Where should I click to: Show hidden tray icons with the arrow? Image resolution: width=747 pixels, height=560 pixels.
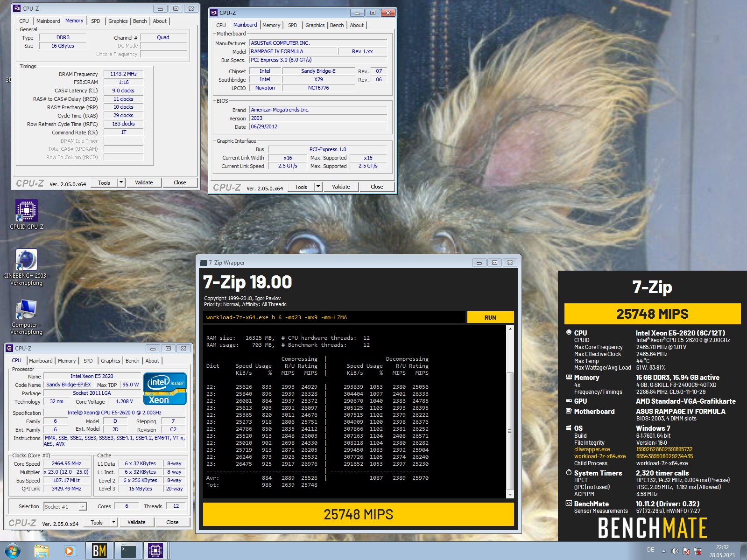[x=663, y=551]
